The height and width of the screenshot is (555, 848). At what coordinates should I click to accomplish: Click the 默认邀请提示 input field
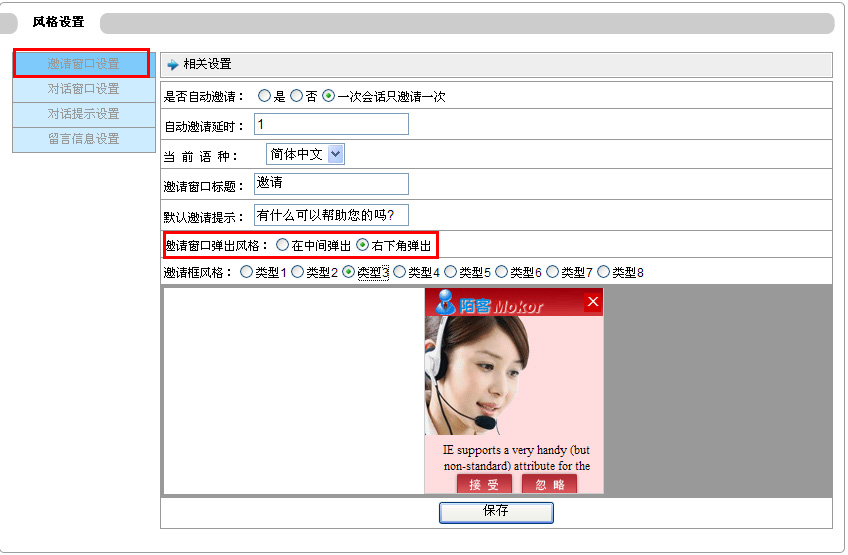(x=331, y=215)
